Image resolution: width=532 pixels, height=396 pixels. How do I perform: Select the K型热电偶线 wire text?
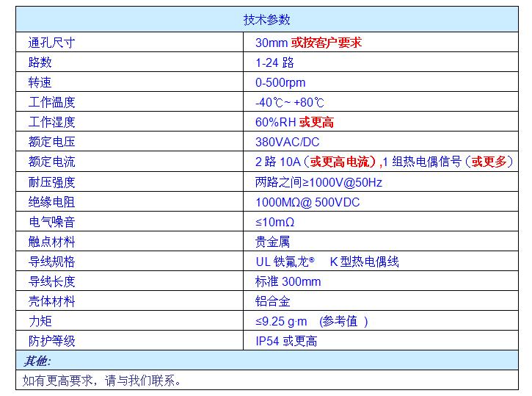coord(365,262)
